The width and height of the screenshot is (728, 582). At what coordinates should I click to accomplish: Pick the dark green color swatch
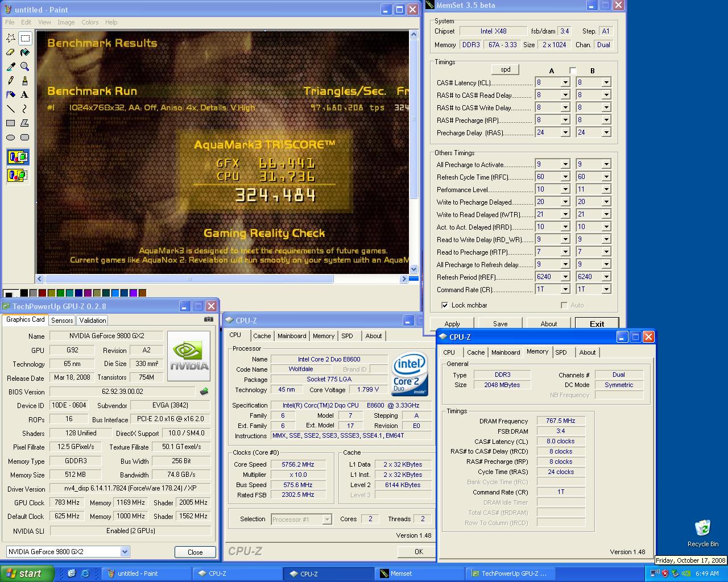[x=60, y=293]
